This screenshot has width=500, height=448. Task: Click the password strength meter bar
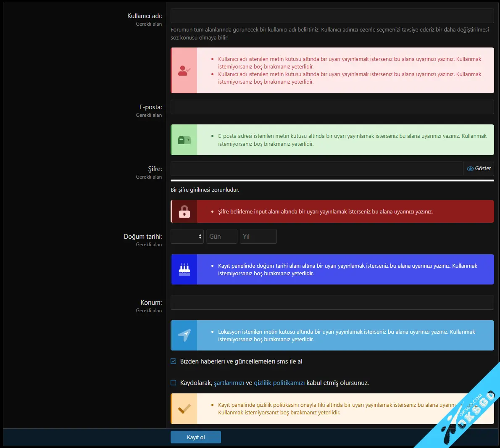(332, 181)
